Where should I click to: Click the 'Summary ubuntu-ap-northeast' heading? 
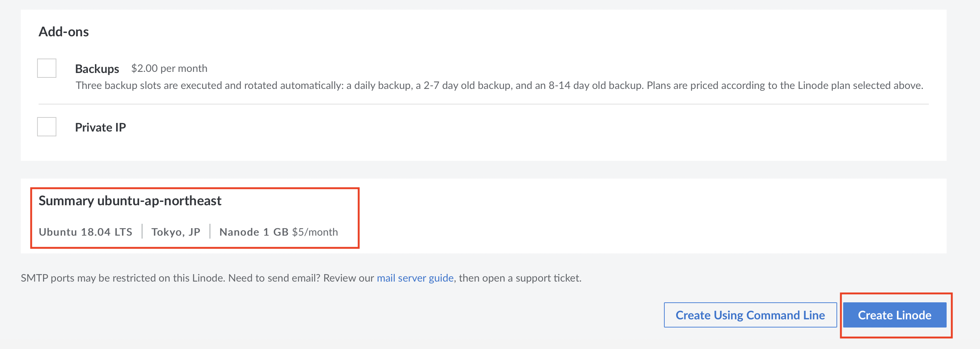(130, 201)
